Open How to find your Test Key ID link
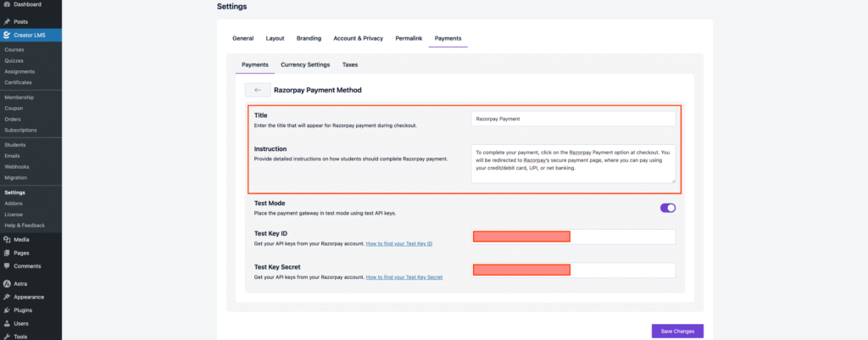868x340 pixels. 399,244
